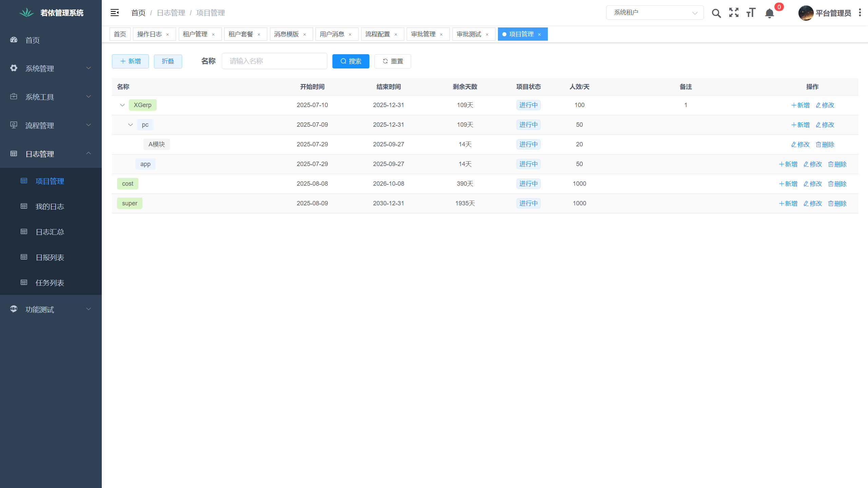
Task: Click the platform admin avatar
Action: (806, 13)
